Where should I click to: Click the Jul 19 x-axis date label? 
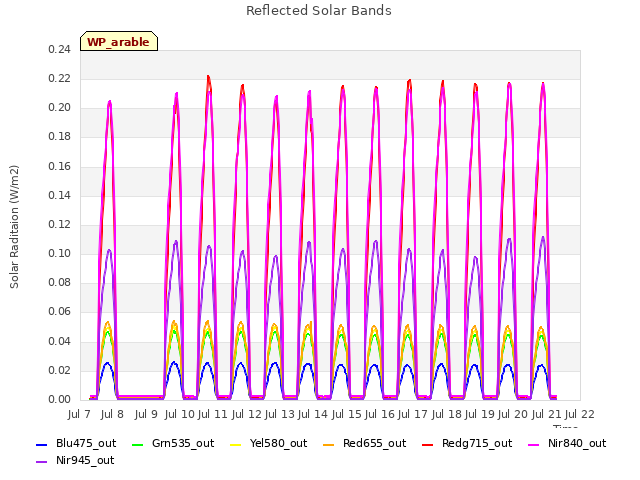tap(480, 414)
